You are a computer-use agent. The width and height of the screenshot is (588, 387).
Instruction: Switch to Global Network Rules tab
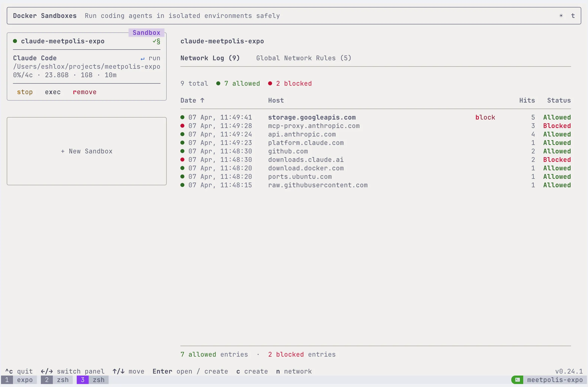click(303, 58)
